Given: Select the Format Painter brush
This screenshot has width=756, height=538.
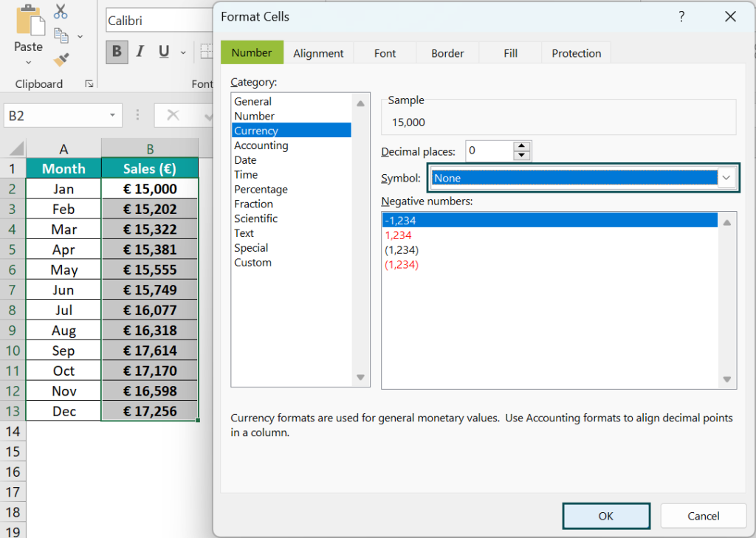Looking at the screenshot, I should click(x=61, y=58).
